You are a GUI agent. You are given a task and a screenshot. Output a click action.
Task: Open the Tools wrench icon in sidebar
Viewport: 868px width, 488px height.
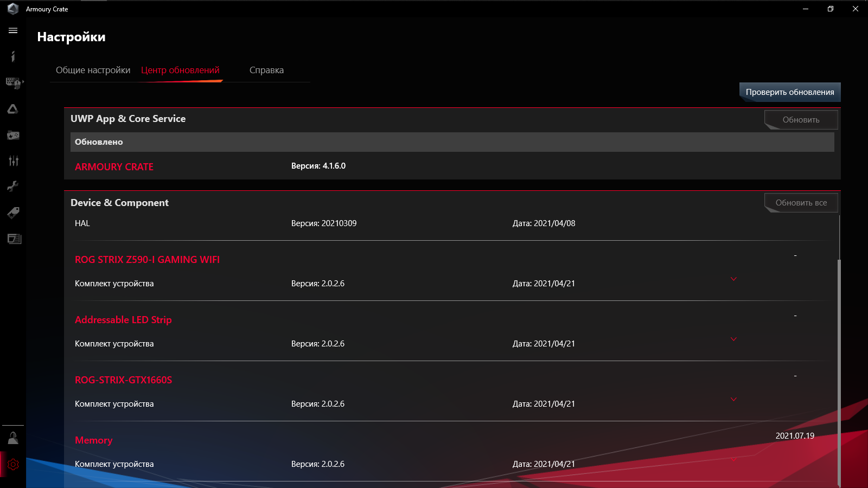(13, 186)
